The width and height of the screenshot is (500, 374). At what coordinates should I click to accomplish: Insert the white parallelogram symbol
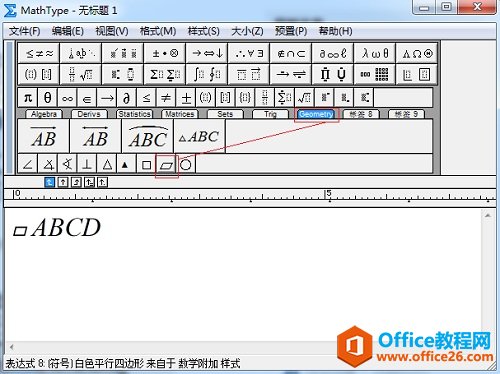(x=166, y=164)
